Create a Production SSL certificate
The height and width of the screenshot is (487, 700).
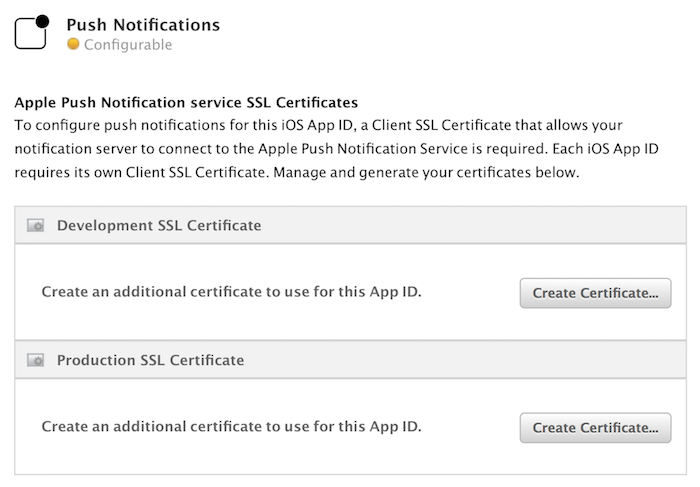click(x=595, y=428)
